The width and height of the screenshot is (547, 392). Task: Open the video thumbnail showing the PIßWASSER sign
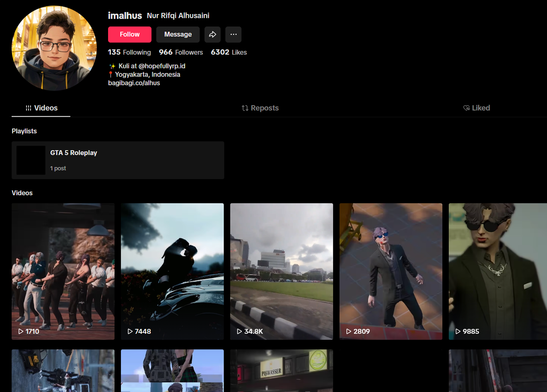point(282,370)
